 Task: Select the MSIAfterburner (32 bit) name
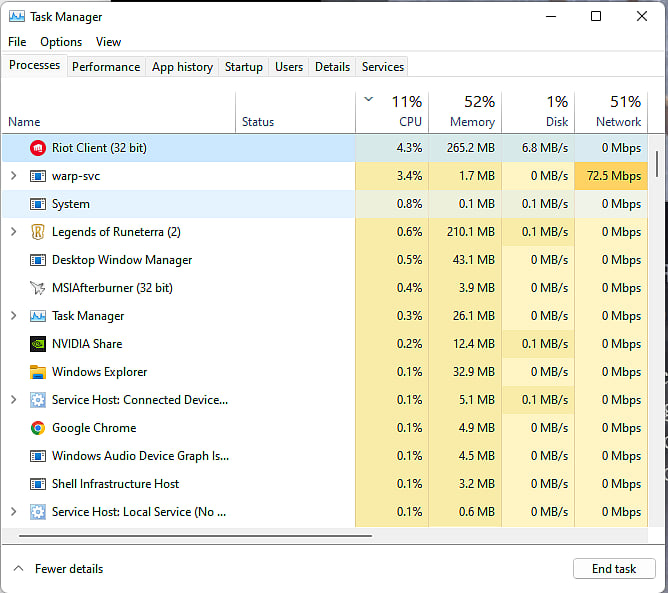point(112,288)
